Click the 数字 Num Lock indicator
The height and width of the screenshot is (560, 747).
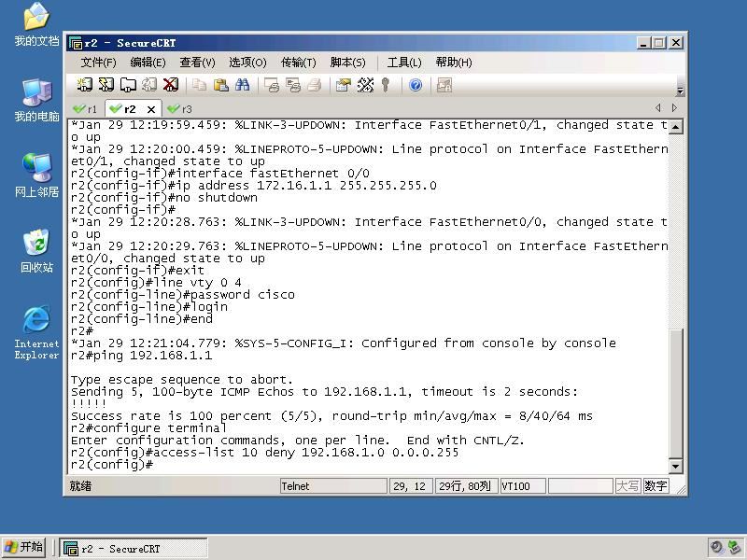[655, 486]
